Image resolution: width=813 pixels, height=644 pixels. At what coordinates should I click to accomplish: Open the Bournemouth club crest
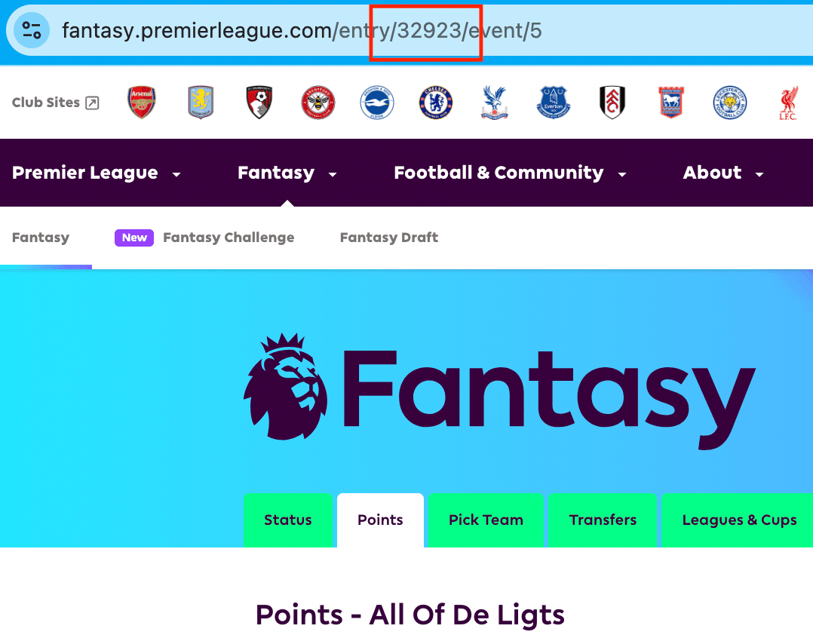coord(259,102)
